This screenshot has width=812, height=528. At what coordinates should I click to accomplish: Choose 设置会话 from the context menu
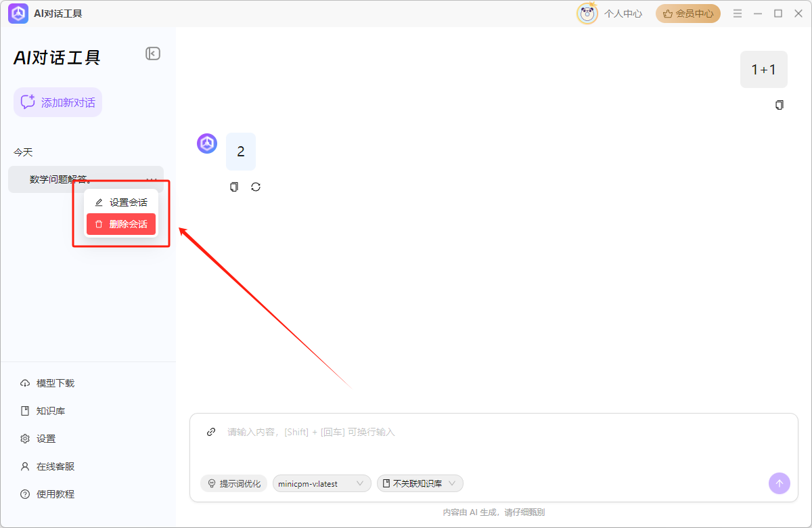pyautogui.click(x=121, y=202)
